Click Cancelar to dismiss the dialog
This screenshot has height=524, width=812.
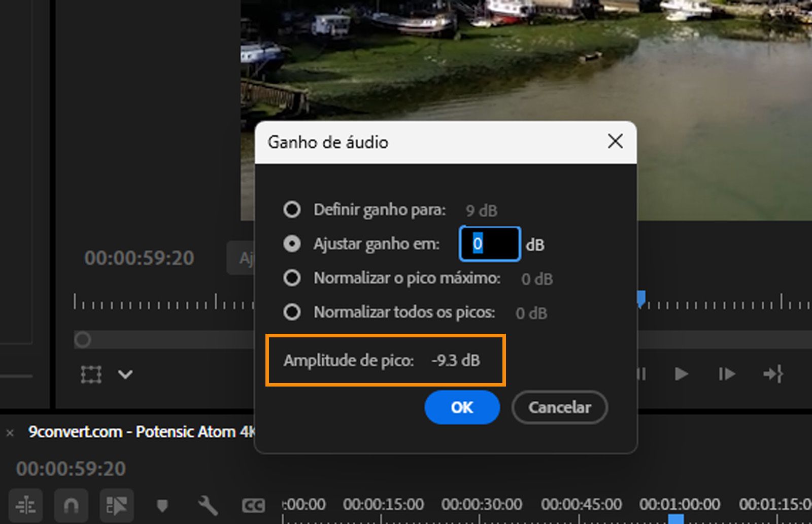(x=559, y=407)
